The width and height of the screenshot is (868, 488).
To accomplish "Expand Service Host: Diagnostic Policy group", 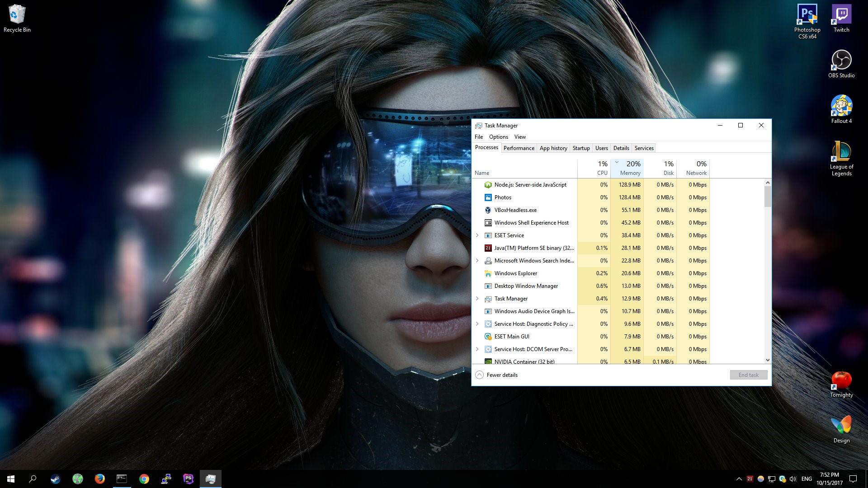I will [477, 324].
